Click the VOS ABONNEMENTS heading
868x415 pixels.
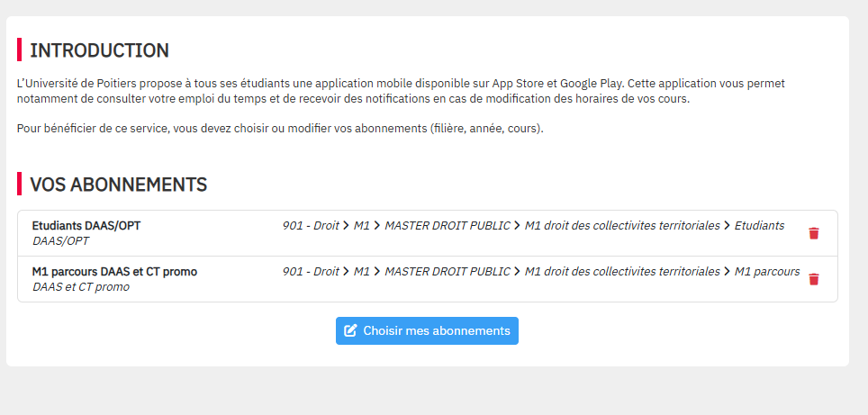(x=119, y=185)
